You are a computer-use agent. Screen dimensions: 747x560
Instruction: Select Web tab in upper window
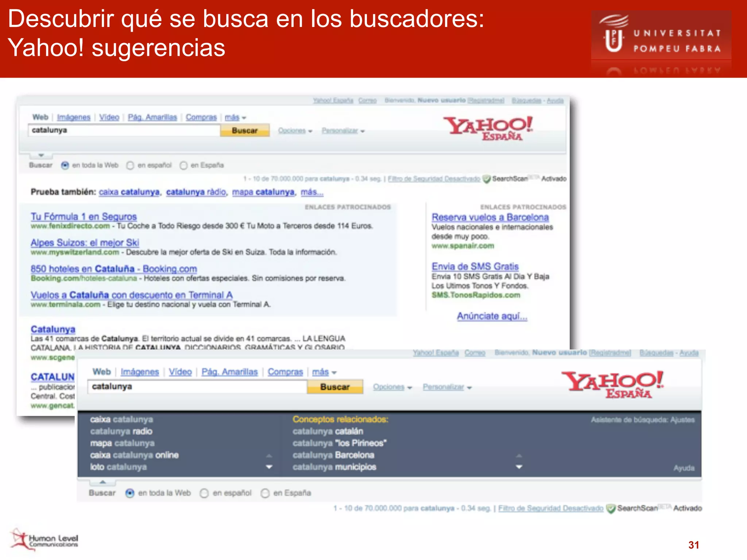click(x=40, y=117)
